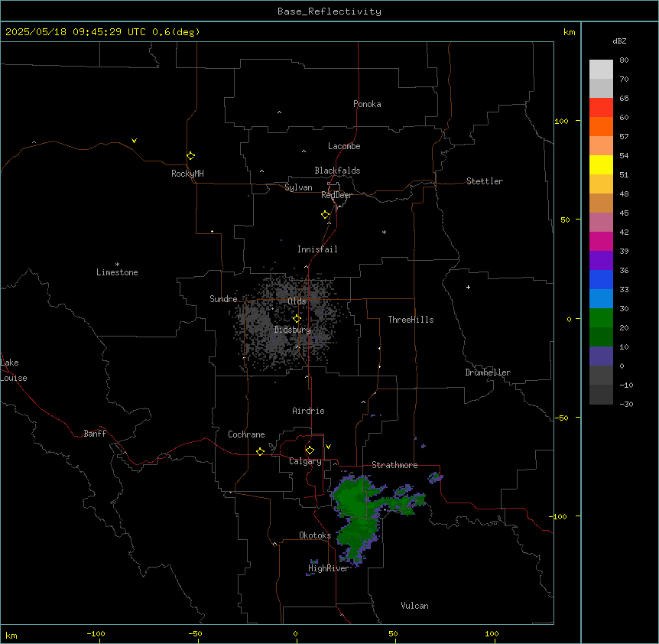Screen dimensions: 659x644
Task: Click the Okotoks map label
Action: [315, 535]
